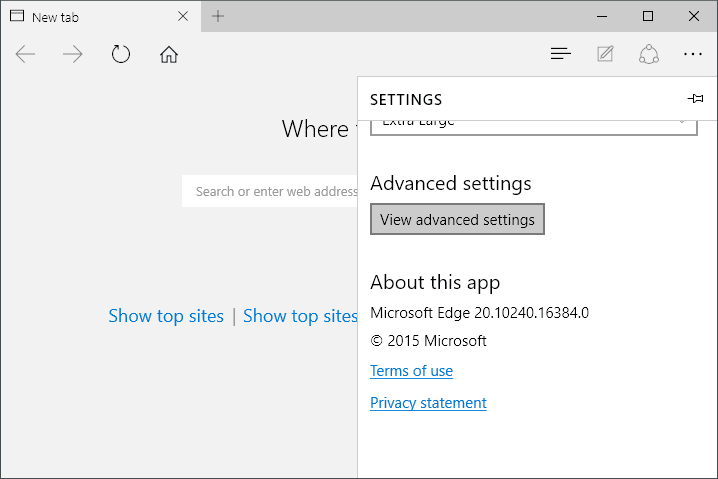
Task: Select the New tab tab
Action: point(100,16)
